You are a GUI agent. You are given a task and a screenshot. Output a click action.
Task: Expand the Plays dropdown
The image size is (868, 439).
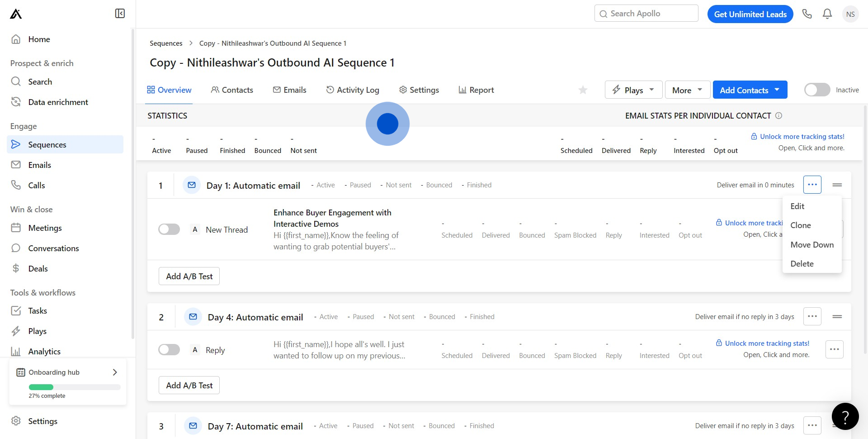[x=633, y=90]
